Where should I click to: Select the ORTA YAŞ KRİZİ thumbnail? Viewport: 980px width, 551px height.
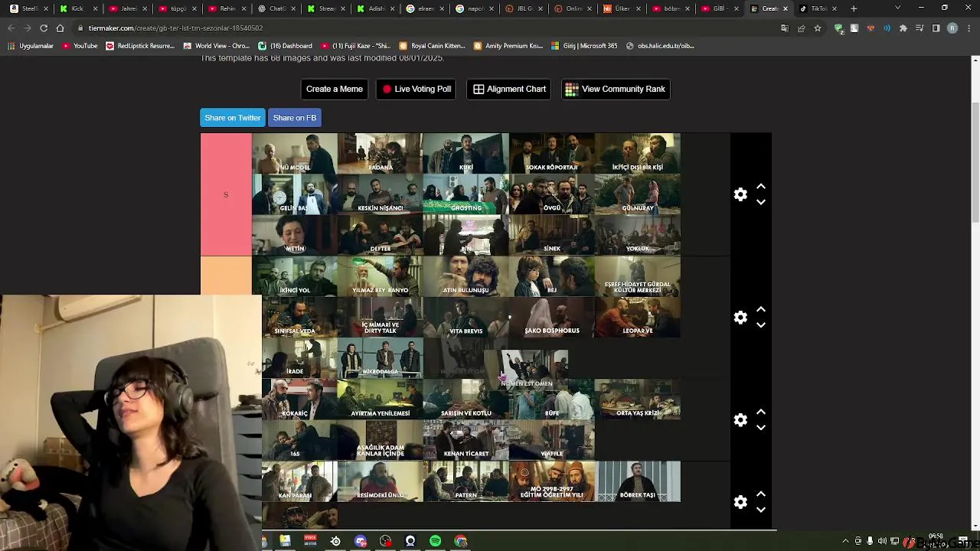(638, 399)
